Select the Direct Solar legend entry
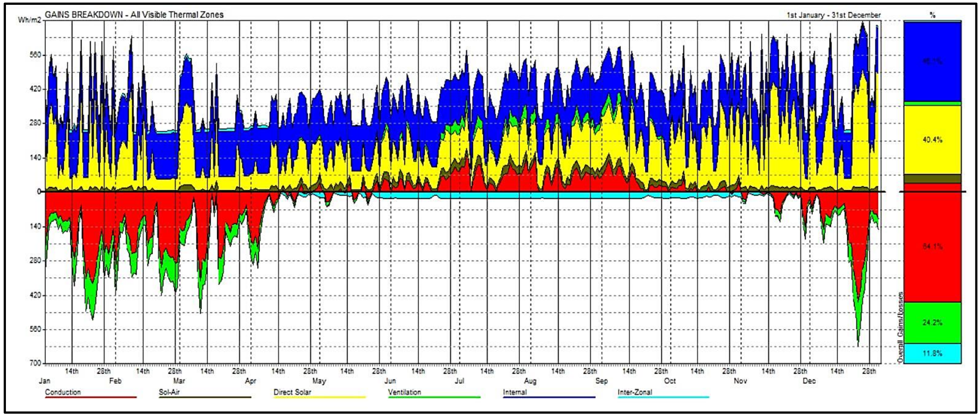This screenshot has height=417, width=980. tap(292, 392)
